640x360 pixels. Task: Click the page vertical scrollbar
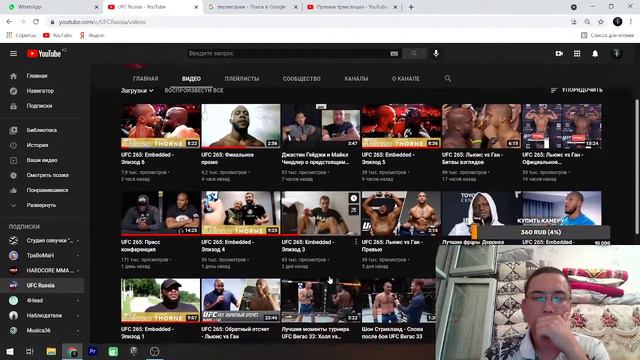pos(637,167)
